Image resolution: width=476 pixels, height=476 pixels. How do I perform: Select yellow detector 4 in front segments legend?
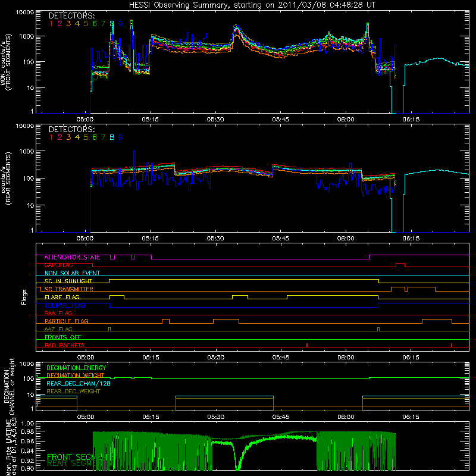tap(77, 24)
